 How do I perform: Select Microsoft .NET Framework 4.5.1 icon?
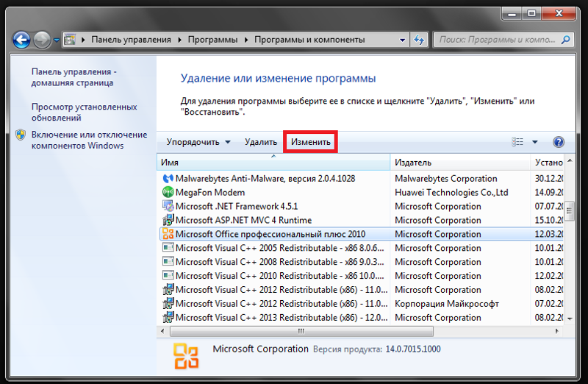point(168,206)
